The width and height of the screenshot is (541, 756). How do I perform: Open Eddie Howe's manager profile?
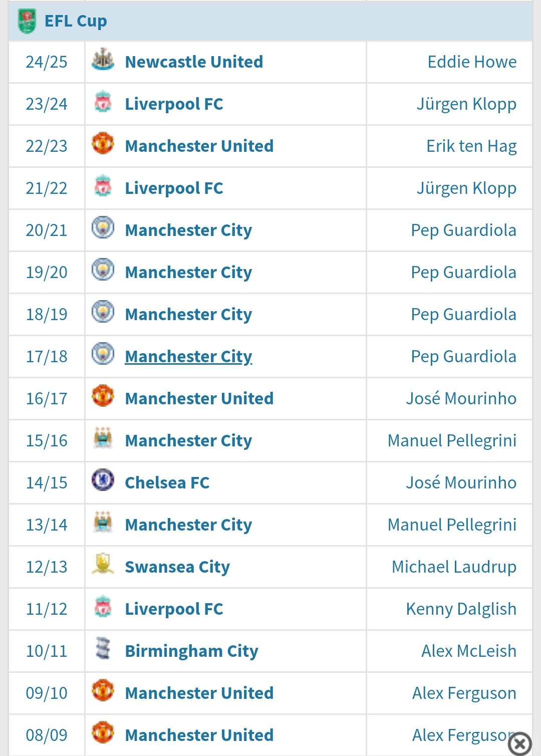point(472,62)
